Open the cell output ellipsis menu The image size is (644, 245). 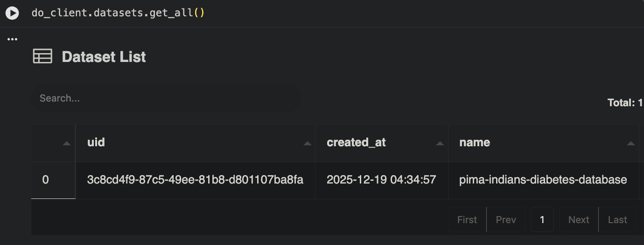tap(13, 40)
